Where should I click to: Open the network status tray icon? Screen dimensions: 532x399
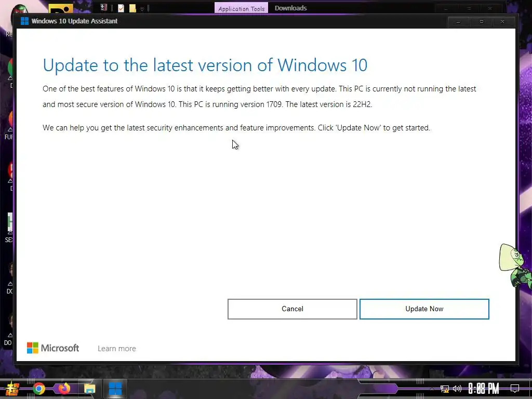tap(445, 389)
